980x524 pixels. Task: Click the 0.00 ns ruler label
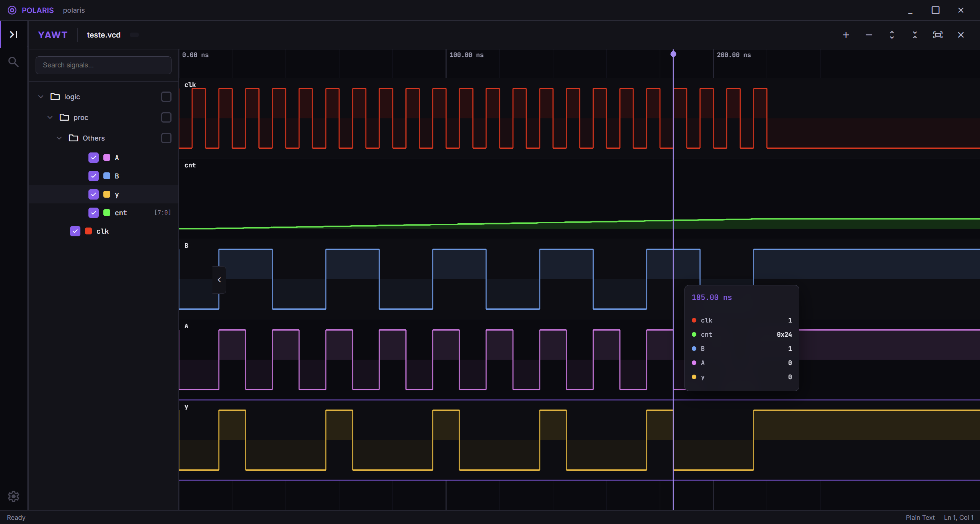(195, 55)
